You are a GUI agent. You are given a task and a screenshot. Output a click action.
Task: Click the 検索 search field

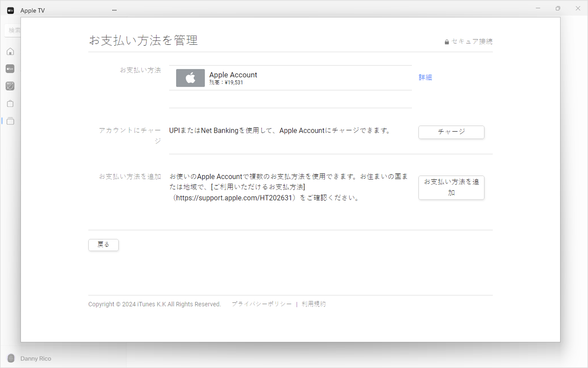[x=12, y=30]
